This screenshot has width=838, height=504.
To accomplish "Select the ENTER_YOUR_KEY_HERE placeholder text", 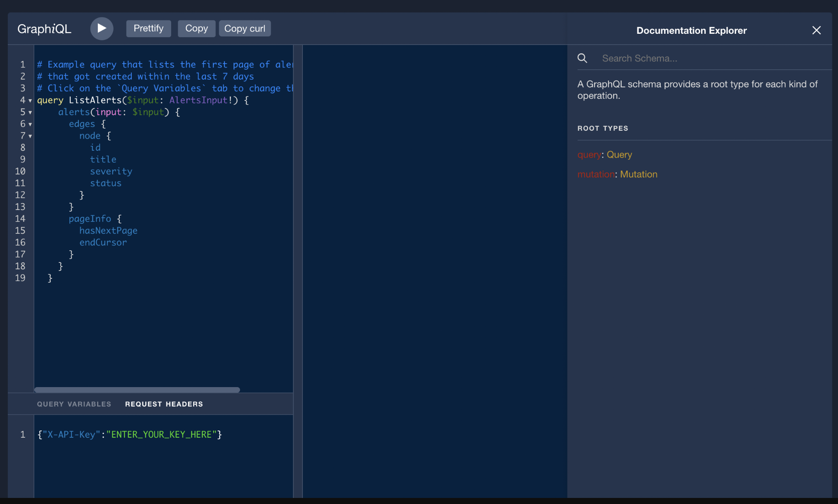I will click(161, 434).
